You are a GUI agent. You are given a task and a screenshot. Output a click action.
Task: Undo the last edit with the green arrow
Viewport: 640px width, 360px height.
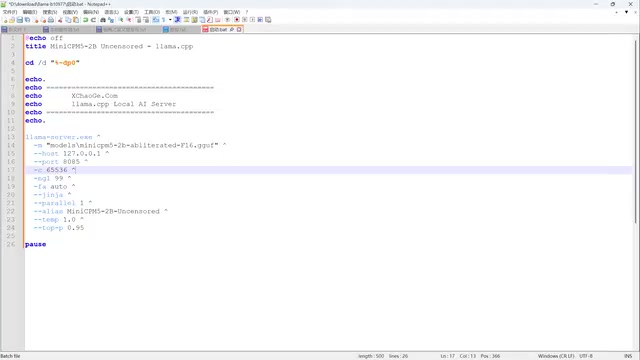pyautogui.click(x=85, y=20)
